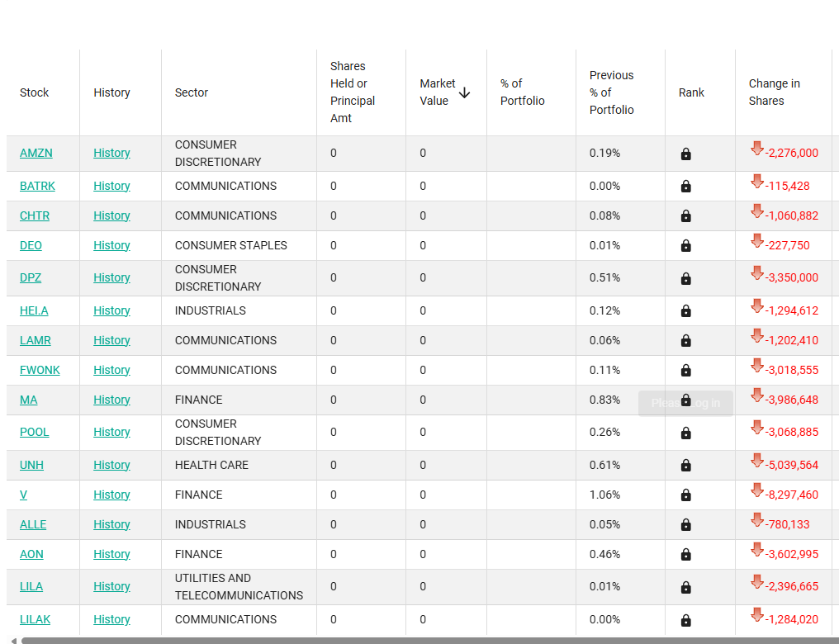Click the lock icon in the V row
Image resolution: width=839 pixels, height=644 pixels.
click(685, 495)
